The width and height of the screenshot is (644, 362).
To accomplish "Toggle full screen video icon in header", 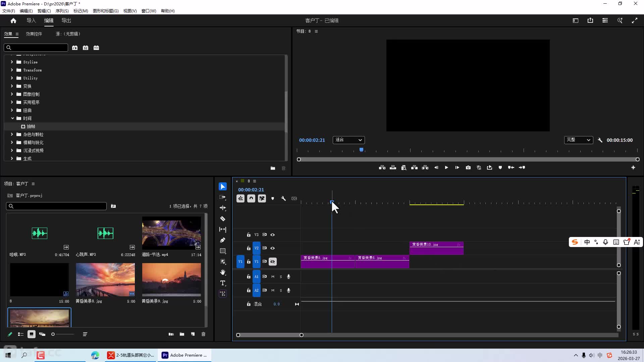I will [635, 20].
